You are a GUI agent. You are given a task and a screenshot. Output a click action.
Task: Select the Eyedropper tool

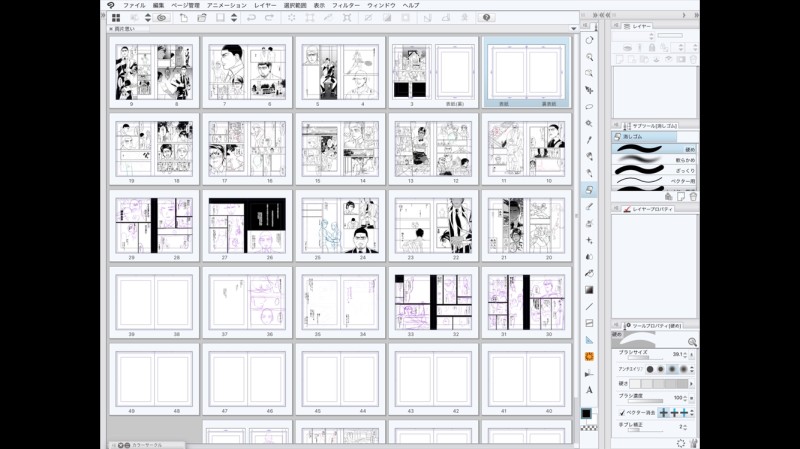coord(589,140)
